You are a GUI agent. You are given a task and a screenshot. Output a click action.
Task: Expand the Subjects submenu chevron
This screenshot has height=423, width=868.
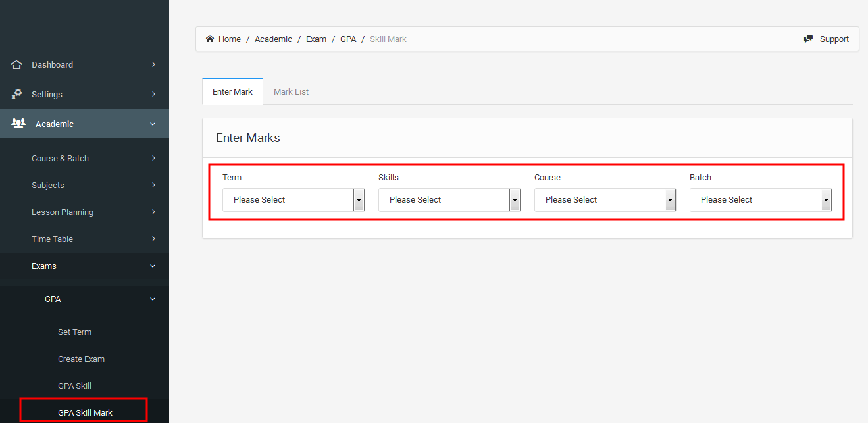(x=153, y=185)
